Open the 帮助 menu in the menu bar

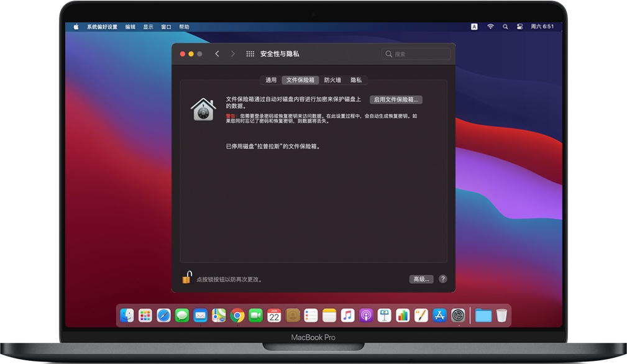click(184, 27)
